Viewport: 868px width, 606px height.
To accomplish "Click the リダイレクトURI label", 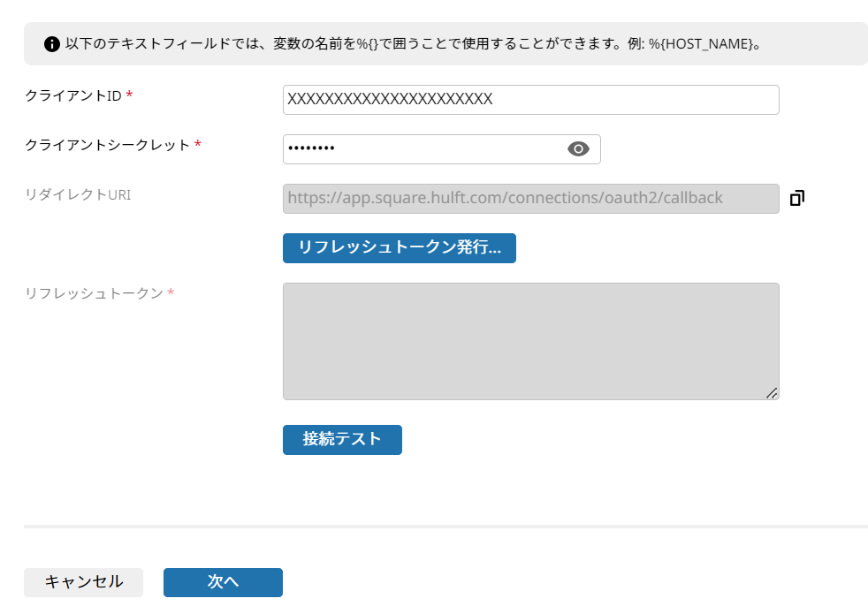I will (78, 195).
